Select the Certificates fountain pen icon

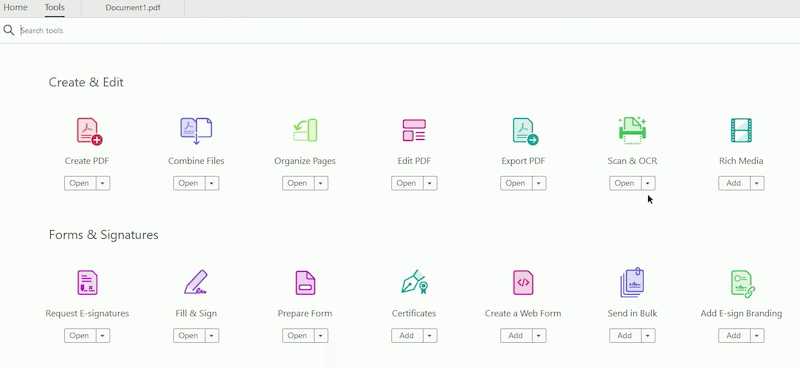pos(414,282)
